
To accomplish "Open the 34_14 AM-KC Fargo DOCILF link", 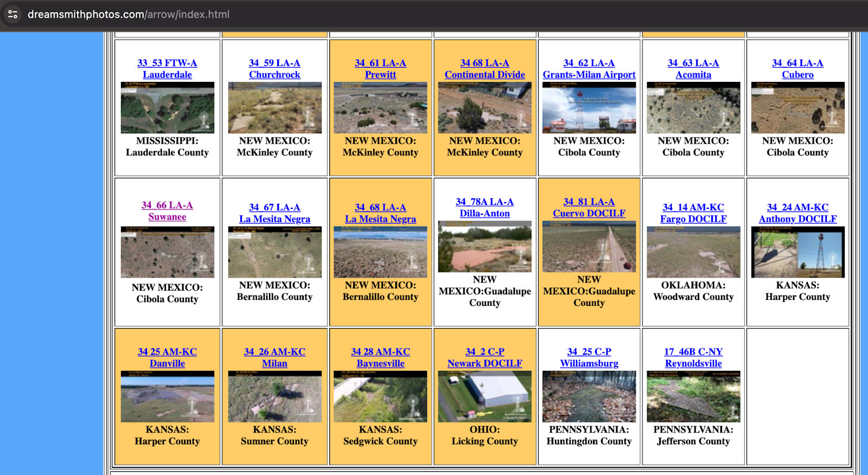I will [693, 213].
